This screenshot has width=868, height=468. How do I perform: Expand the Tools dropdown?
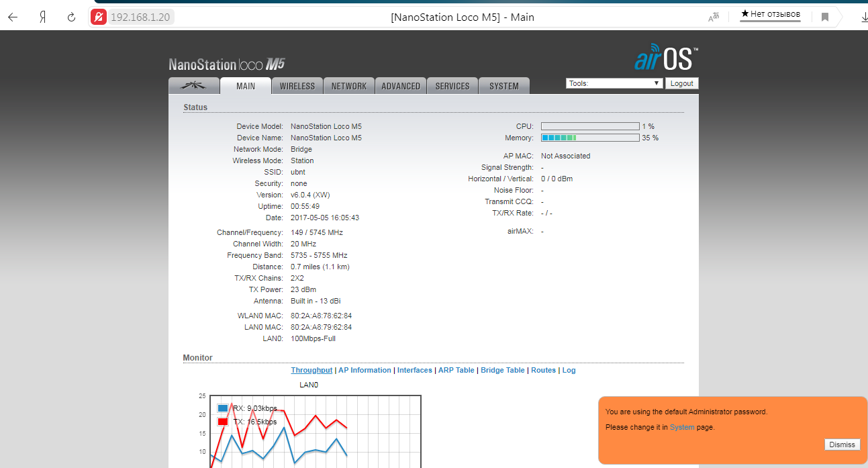point(614,83)
